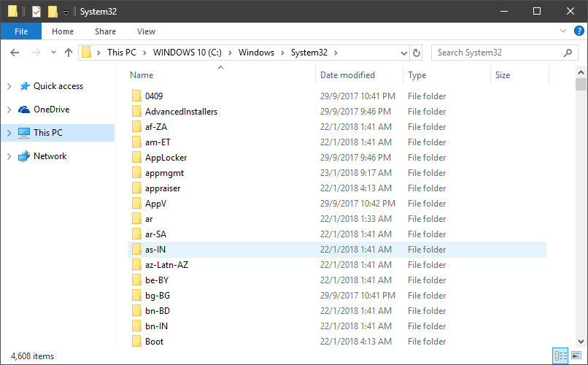Click the vertical scrollbar thumb

coord(581,85)
